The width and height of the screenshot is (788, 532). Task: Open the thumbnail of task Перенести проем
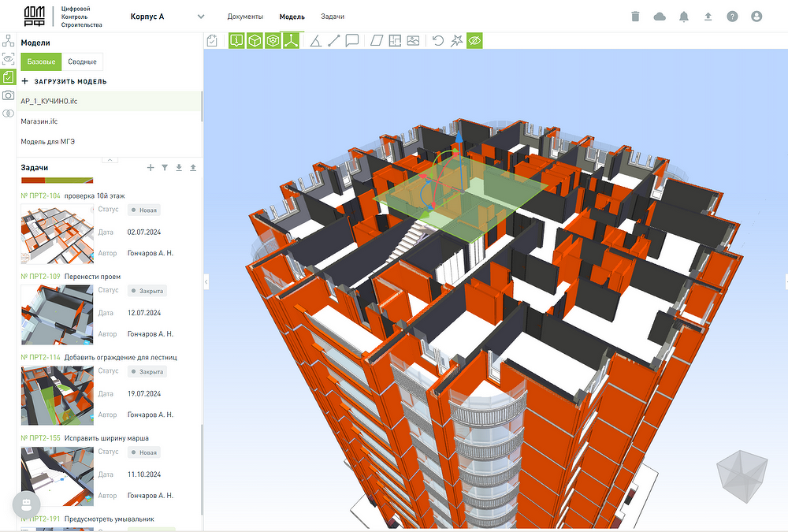58,314
